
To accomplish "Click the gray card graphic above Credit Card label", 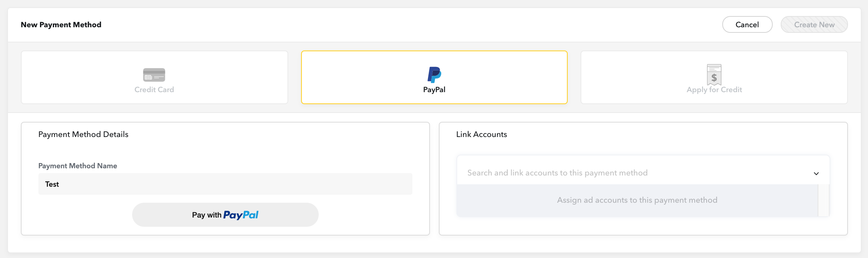I will [154, 75].
